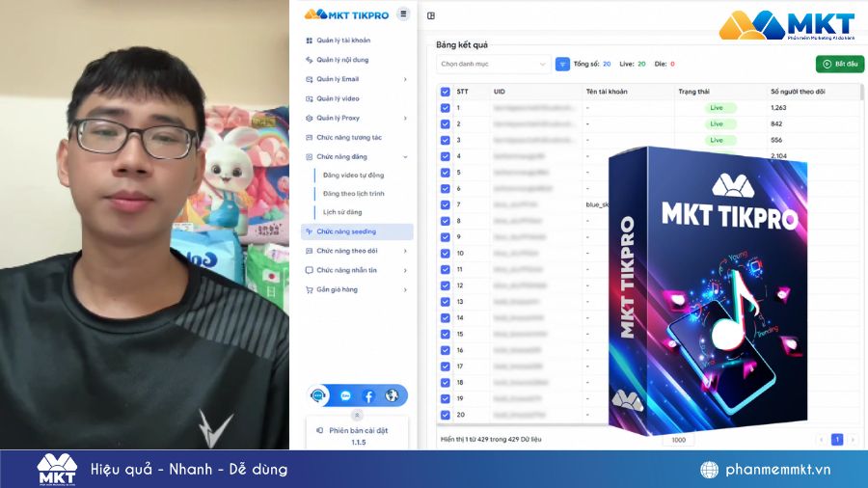Click the Phiên bản cài đặt version icon
Viewport: 868px width, 488px height.
click(x=319, y=430)
